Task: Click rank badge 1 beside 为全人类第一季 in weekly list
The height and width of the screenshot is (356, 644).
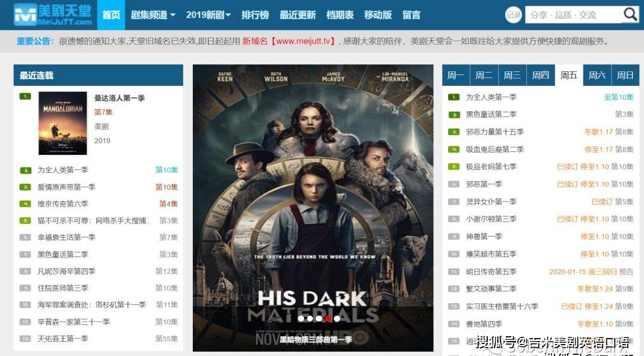Action: pos(454,97)
